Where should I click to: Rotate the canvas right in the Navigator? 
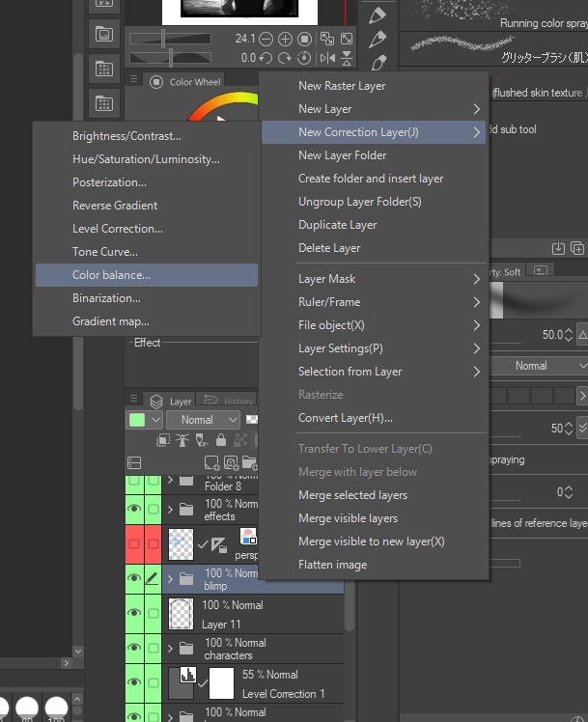tap(285, 58)
